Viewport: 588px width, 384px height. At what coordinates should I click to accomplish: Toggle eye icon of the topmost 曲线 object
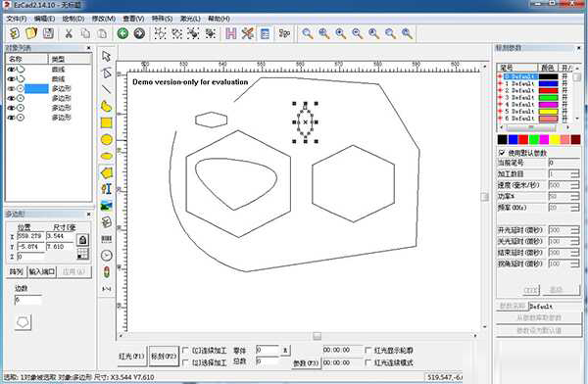[x=11, y=69]
